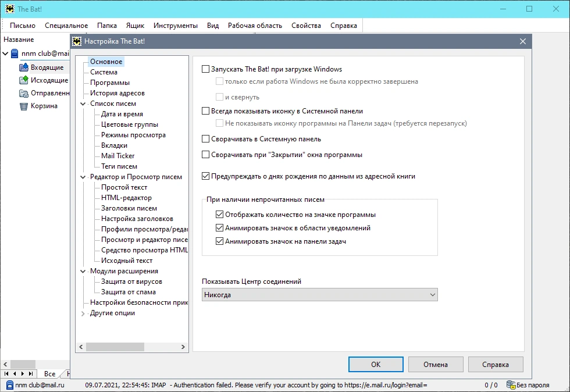Open HTML-редактор settings page
This screenshot has height=392, width=570.
tap(126, 198)
